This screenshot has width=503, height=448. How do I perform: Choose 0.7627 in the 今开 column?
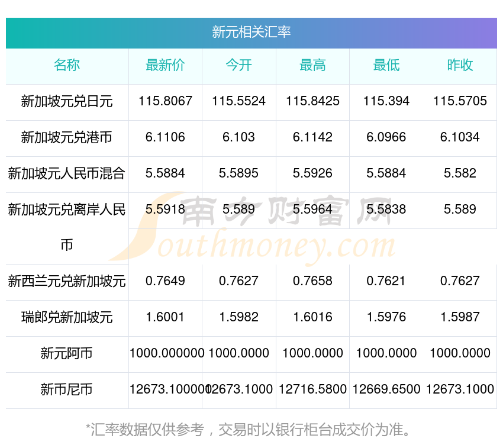point(238,281)
